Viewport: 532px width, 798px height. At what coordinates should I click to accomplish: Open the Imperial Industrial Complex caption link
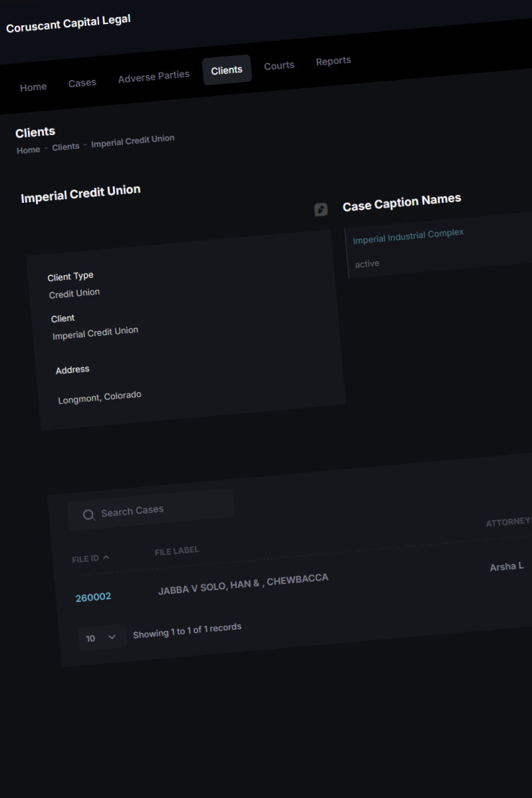(408, 235)
